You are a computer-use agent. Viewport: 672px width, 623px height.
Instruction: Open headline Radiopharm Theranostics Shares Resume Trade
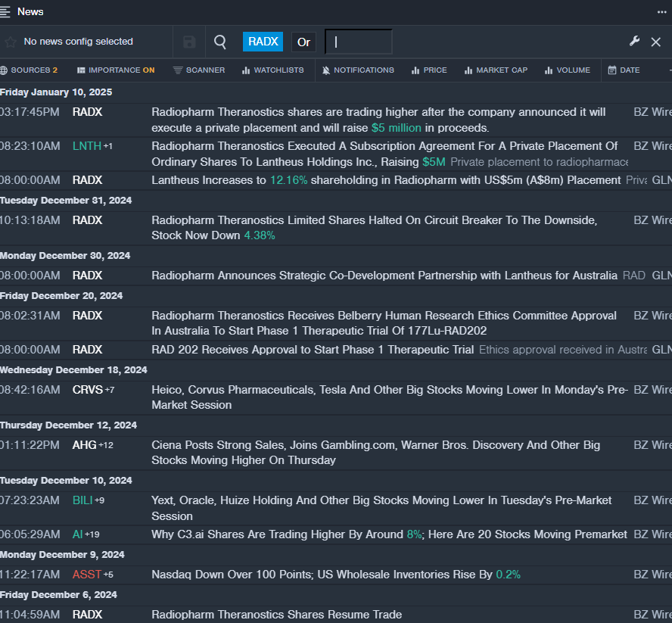pyautogui.click(x=276, y=615)
